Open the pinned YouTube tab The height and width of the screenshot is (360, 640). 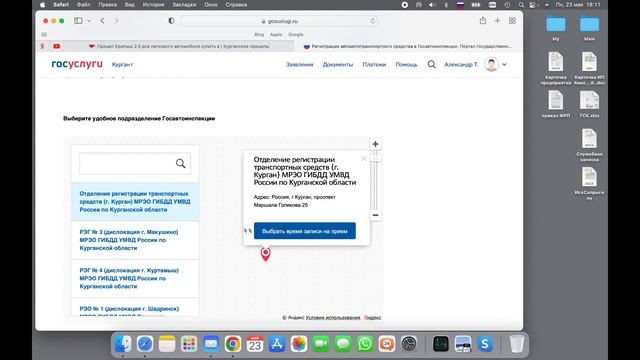(x=57, y=46)
